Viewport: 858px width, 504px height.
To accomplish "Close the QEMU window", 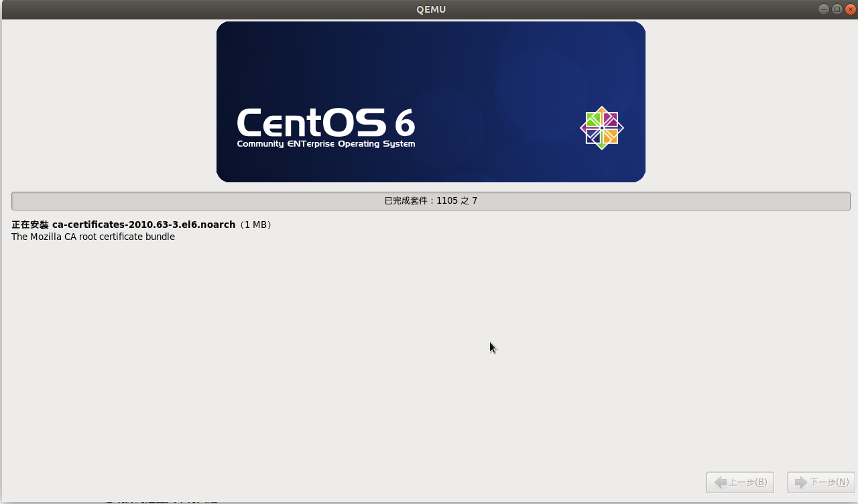I will (851, 9).
